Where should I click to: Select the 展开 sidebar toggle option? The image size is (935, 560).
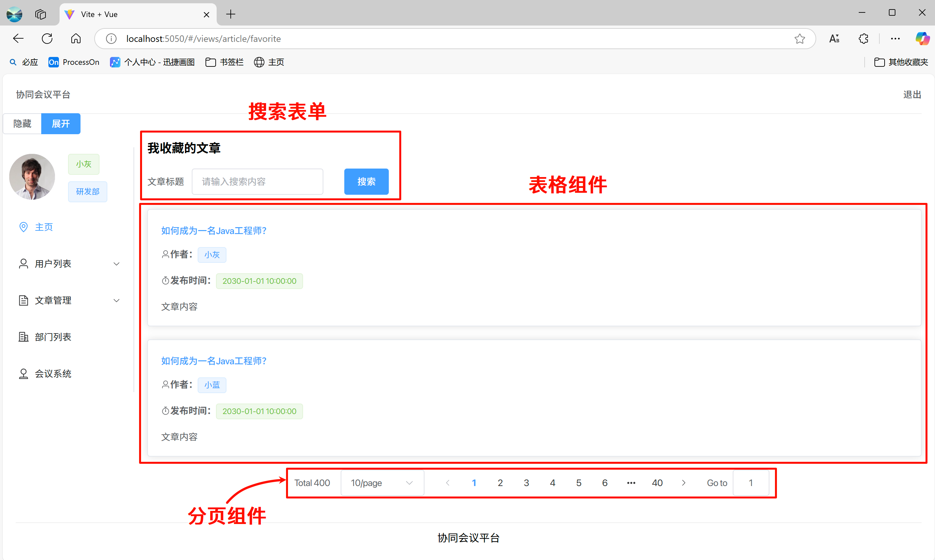pos(61,124)
